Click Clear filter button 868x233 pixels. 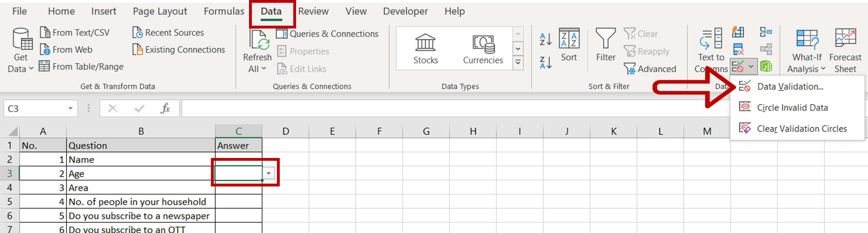[640, 34]
